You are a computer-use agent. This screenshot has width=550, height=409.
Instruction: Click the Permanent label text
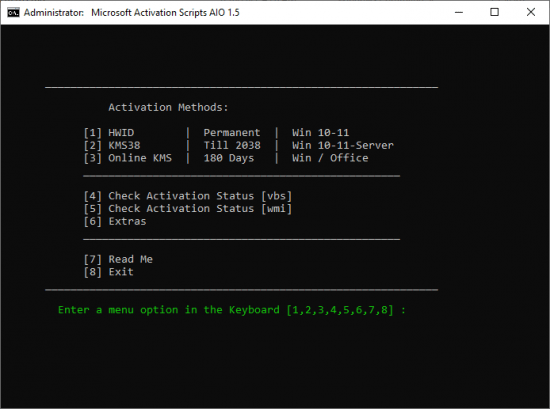[232, 133]
